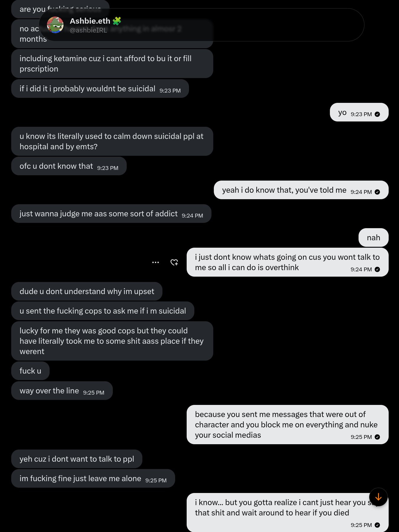Click the puzzle piece emoji beside Ashbie.eth
Image resolution: width=399 pixels, height=532 pixels.
click(x=117, y=21)
